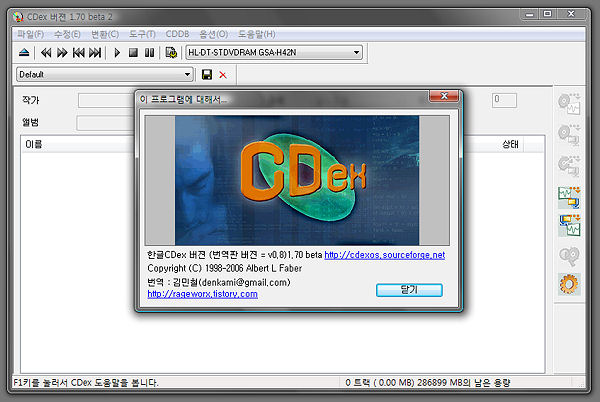Open the cdexos.sourceforge.net link
The height and width of the screenshot is (402, 600).
click(385, 255)
